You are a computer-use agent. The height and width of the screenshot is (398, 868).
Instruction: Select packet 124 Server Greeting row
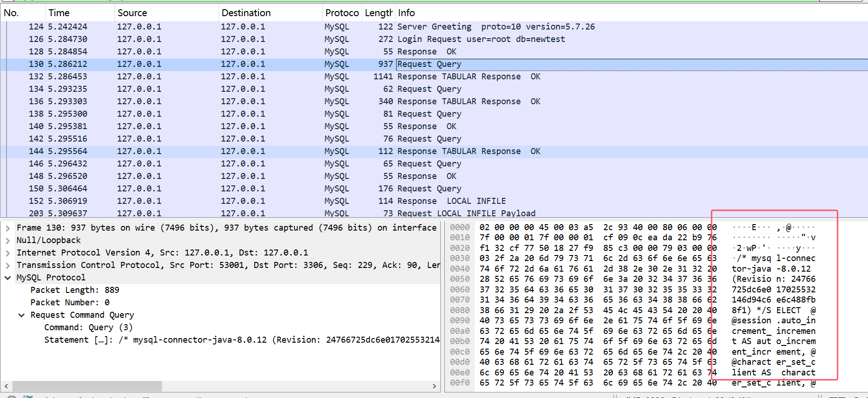click(x=434, y=27)
